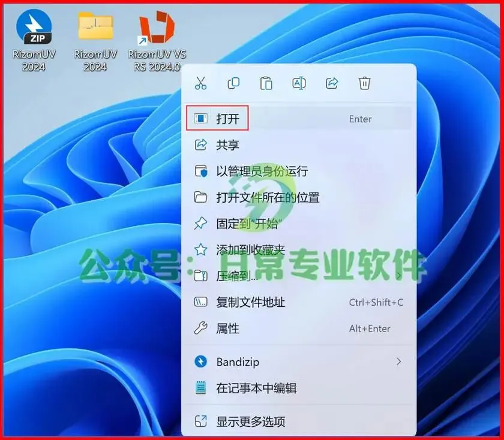Expand the 压缩到 submenu chevron

[x=398, y=276]
